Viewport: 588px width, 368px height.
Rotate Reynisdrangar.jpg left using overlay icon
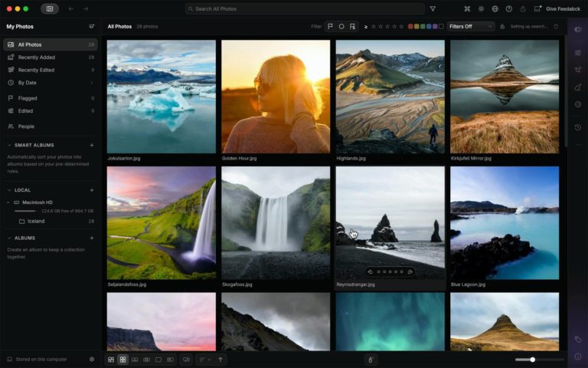click(370, 271)
